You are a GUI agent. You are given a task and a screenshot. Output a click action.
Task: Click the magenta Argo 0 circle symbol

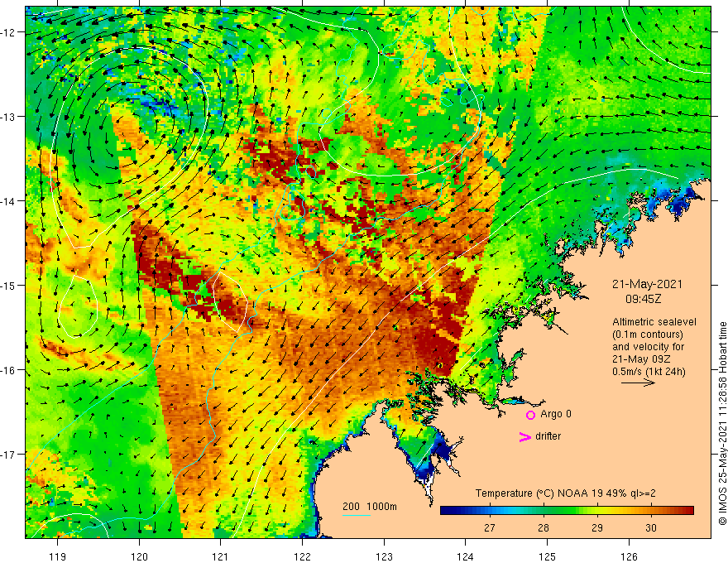530,415
